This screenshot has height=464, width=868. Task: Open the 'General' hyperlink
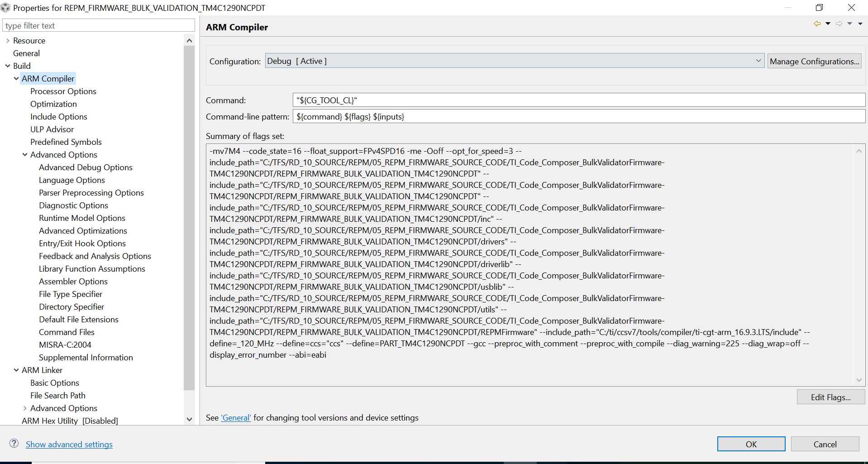coord(236,418)
